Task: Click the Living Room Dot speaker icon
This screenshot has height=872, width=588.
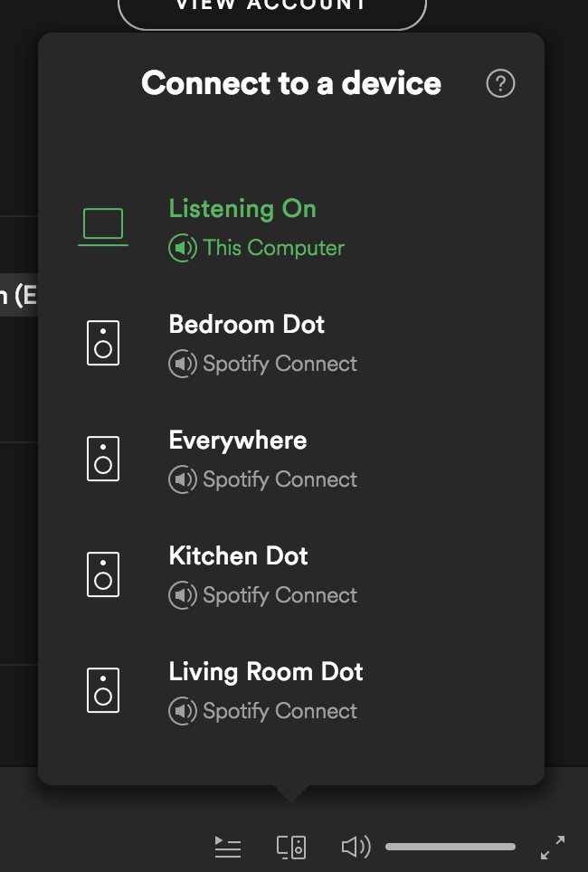Action: click(103, 689)
